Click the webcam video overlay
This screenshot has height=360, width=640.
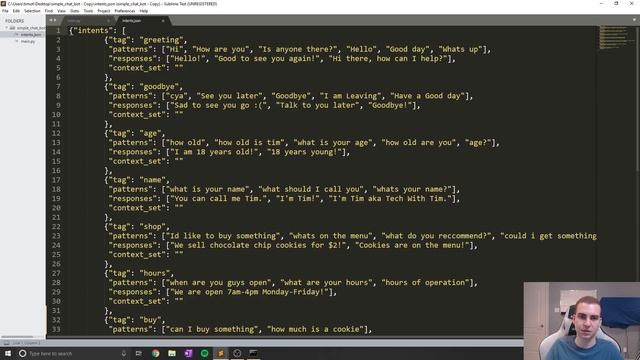coord(582,321)
